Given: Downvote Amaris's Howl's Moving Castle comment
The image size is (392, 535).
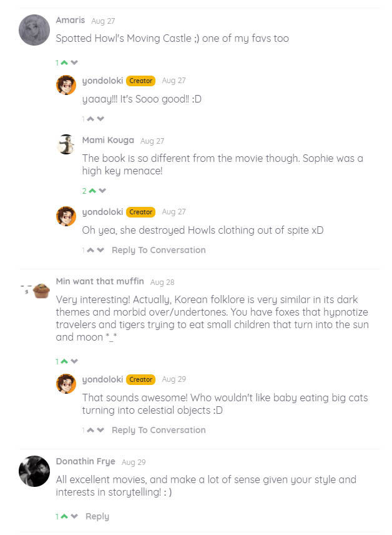Looking at the screenshot, I should point(74,62).
